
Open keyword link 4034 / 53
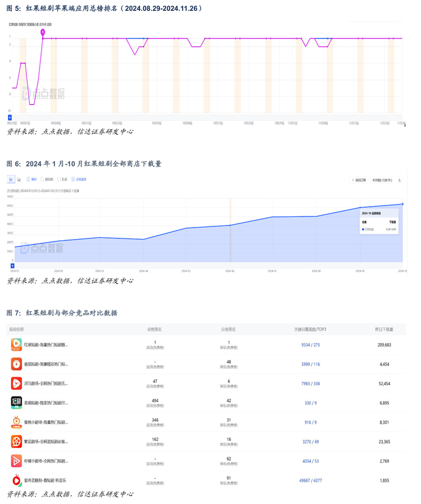coord(310,461)
